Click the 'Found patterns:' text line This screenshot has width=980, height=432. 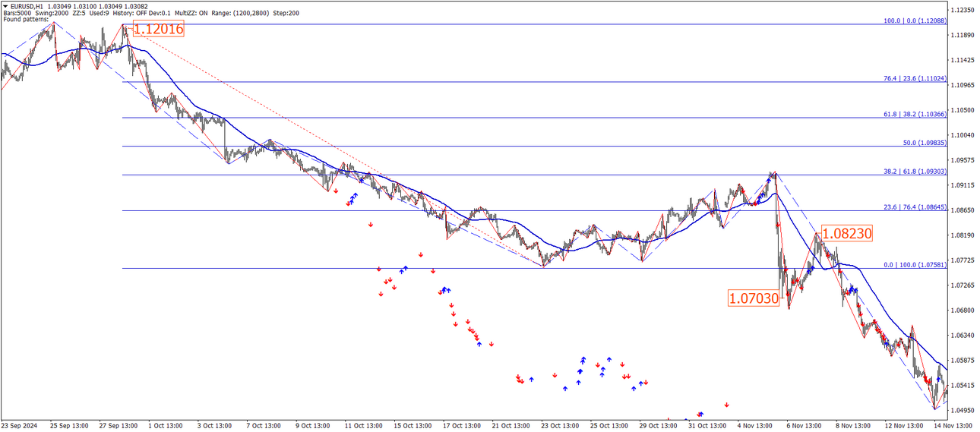(26, 19)
